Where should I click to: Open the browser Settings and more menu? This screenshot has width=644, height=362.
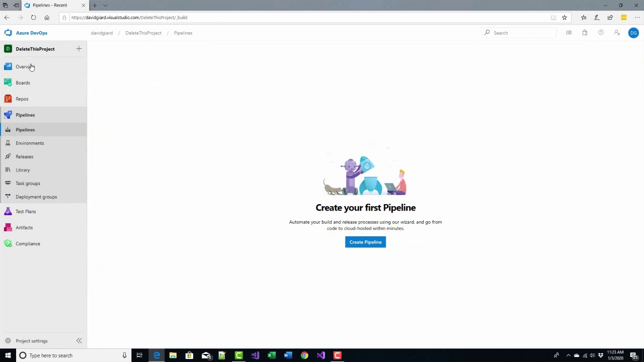[637, 18]
